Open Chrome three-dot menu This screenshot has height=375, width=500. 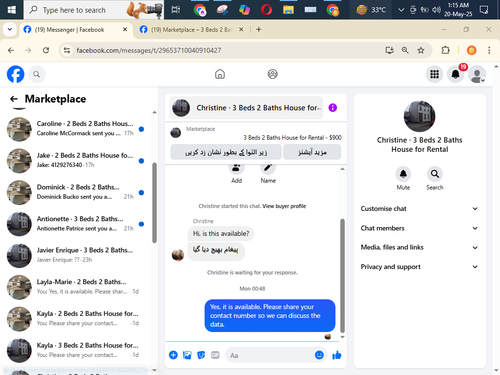pyautogui.click(x=489, y=50)
